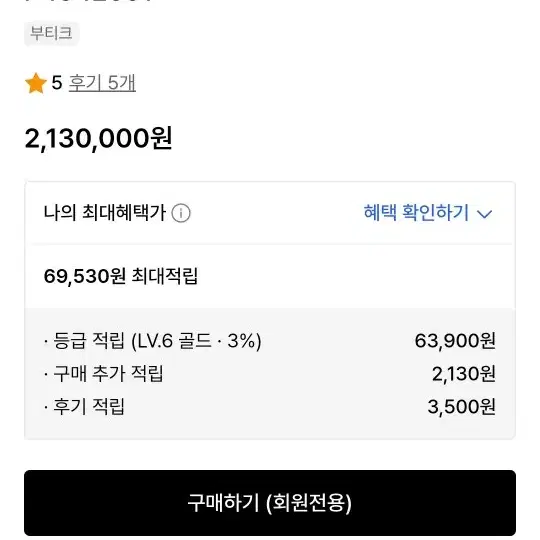The image size is (540, 540).
Task: Select the 63,900원 grade reward amount
Action: click(455, 341)
